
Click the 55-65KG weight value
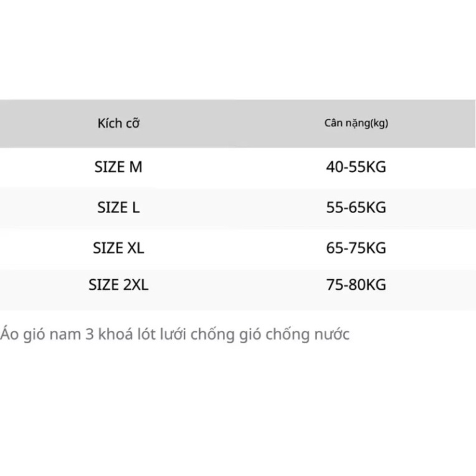tap(356, 207)
